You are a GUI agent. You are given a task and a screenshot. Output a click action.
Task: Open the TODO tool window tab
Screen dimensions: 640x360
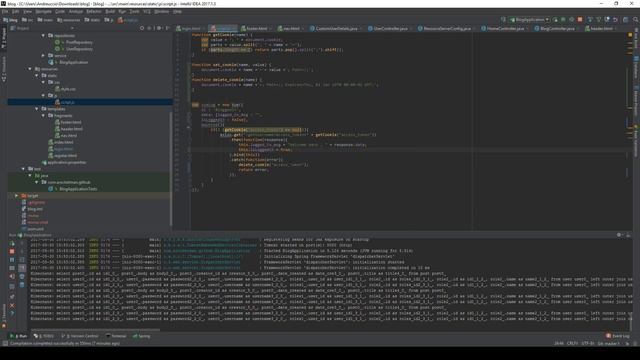(44, 336)
